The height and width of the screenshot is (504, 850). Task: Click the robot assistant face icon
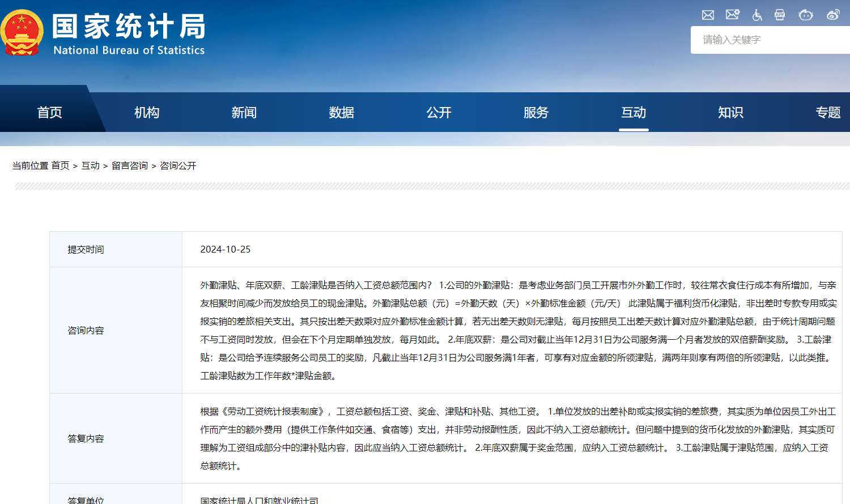pos(806,15)
